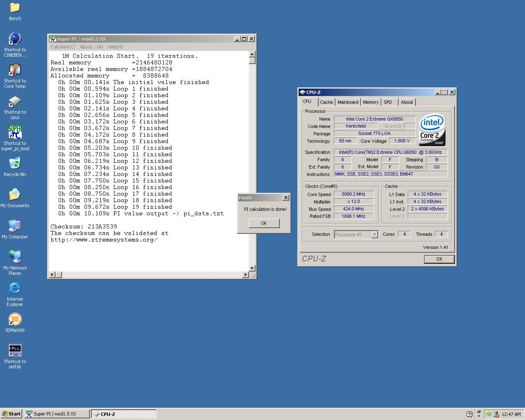Click the CPU-Z title bar icon
The image size is (525, 420).
click(302, 92)
